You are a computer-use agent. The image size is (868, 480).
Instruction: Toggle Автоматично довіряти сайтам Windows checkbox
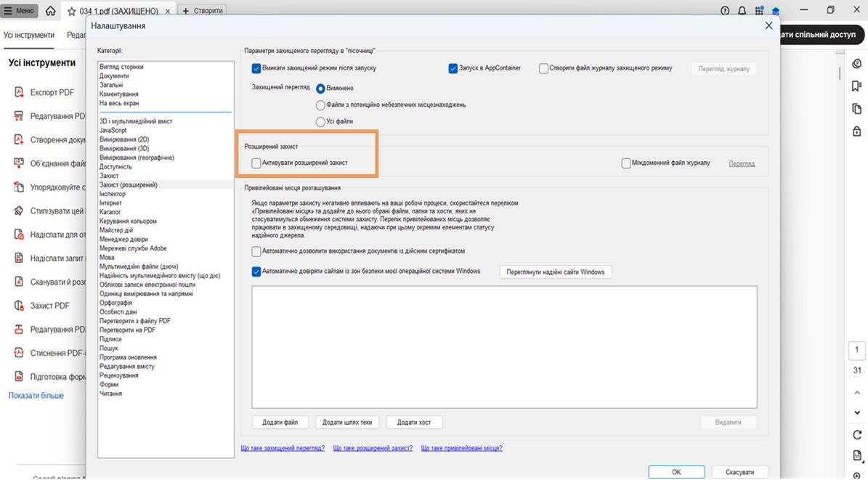tap(256, 272)
